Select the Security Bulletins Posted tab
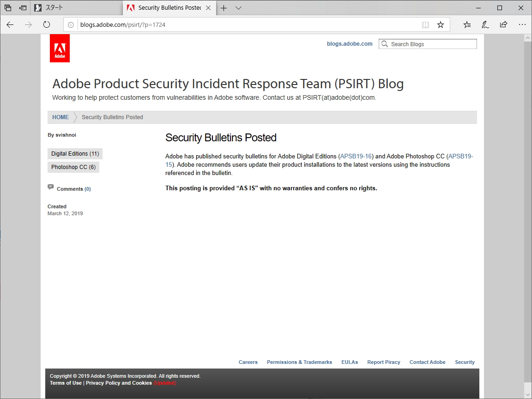Image resolution: width=532 pixels, height=399 pixels. coord(166,7)
